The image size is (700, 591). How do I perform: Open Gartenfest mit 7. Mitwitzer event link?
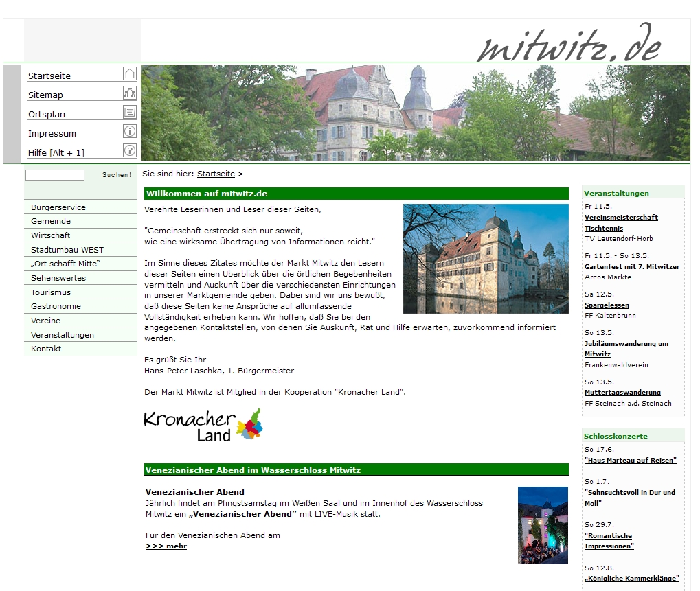point(632,267)
